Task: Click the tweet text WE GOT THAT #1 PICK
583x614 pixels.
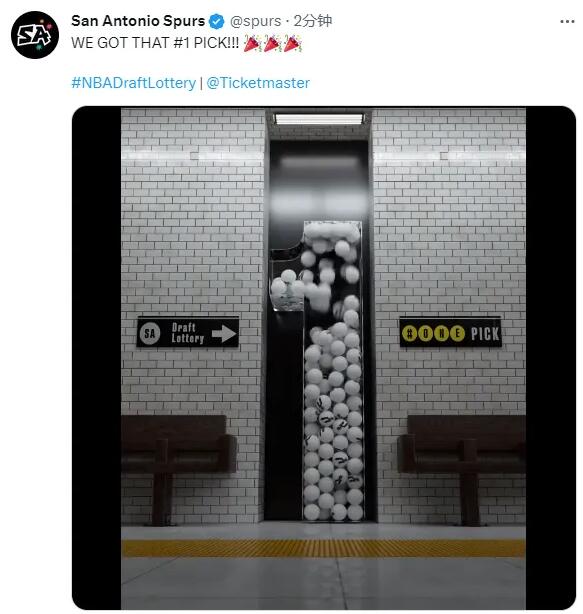Action: coord(155,43)
